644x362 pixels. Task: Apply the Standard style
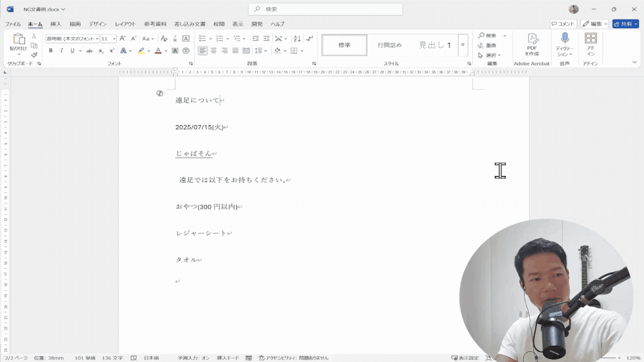[344, 45]
